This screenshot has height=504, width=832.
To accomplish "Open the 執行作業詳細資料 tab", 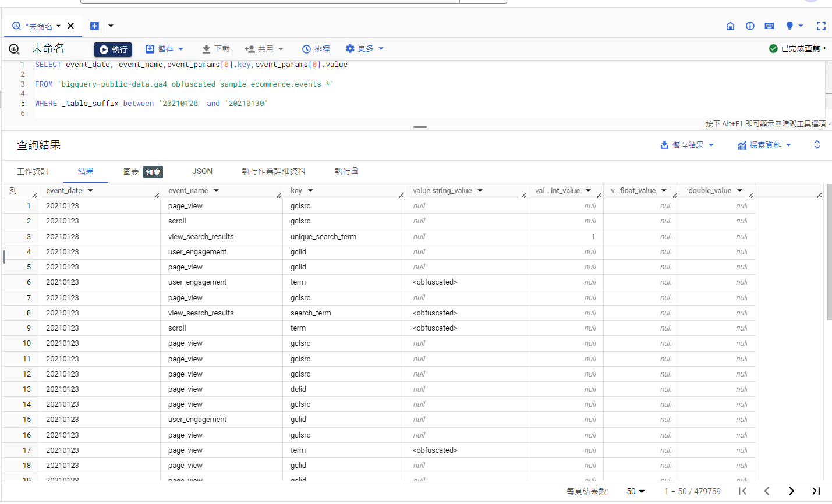I will (x=273, y=171).
